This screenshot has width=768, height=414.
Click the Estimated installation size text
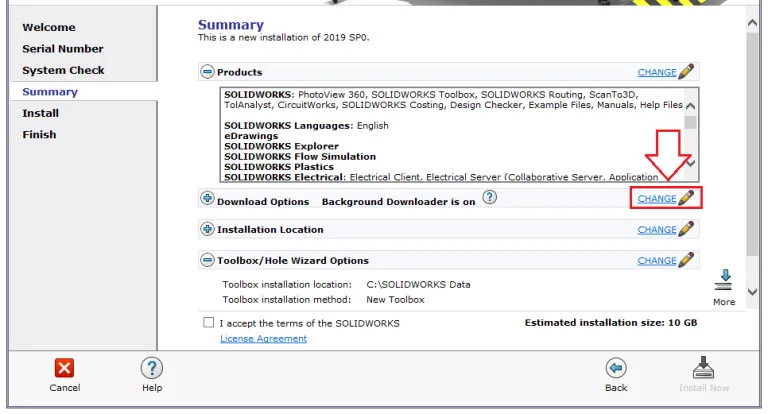(611, 323)
